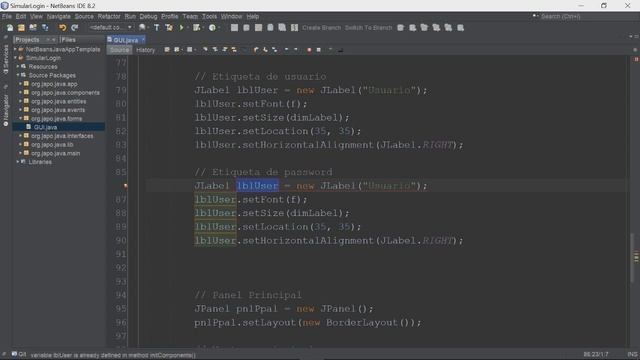640x360 pixels.
Task: Switch to the Files tab
Action: [69, 40]
